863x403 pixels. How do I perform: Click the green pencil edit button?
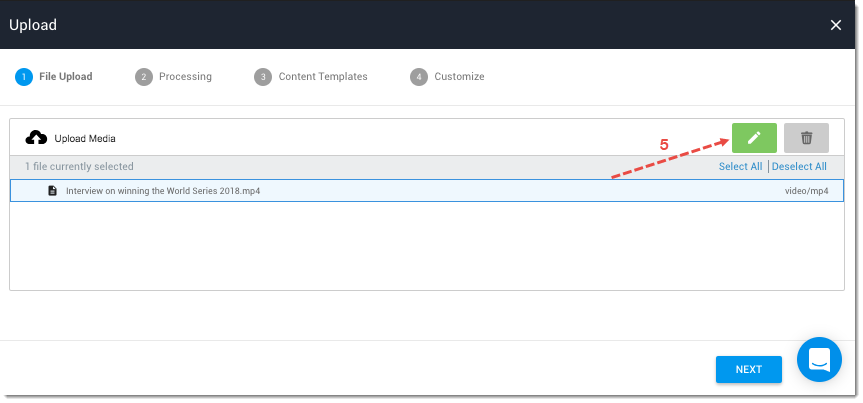[754, 138]
